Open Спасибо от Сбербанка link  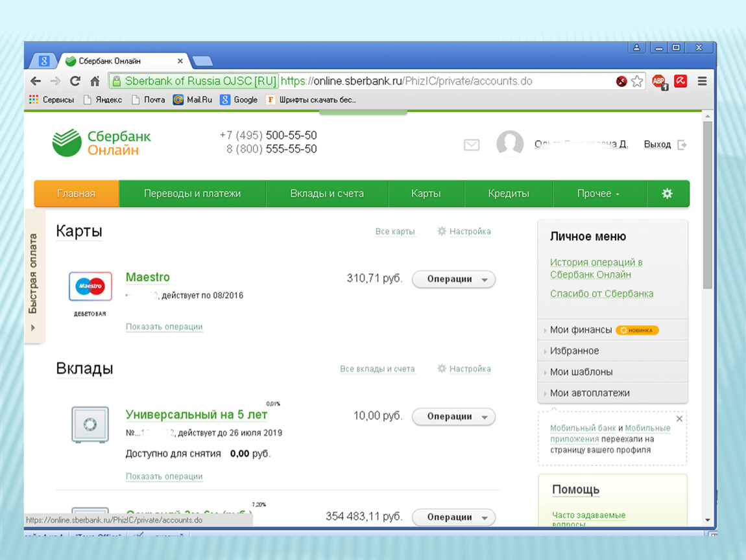[602, 294]
